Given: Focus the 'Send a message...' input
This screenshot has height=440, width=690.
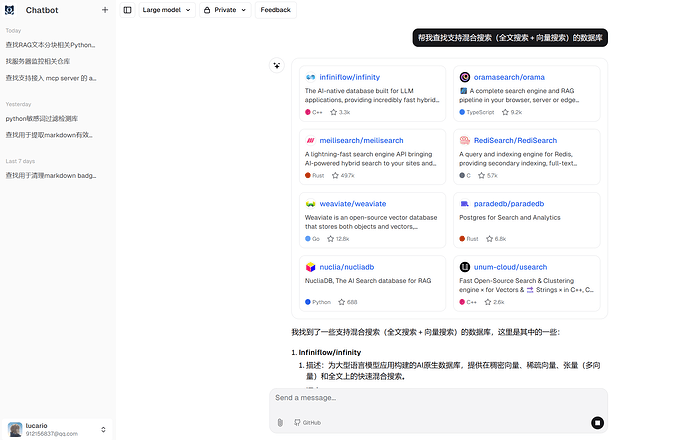Looking at the screenshot, I should tap(438, 398).
